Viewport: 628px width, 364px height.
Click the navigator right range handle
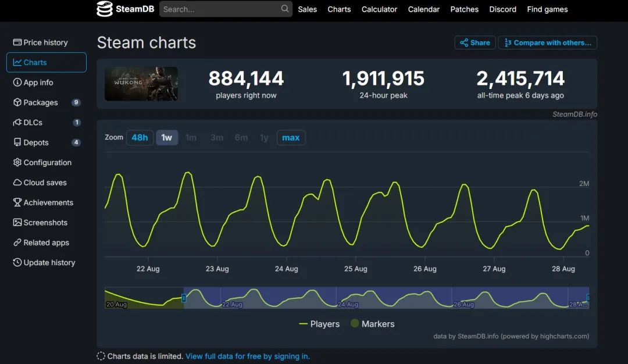[588, 298]
